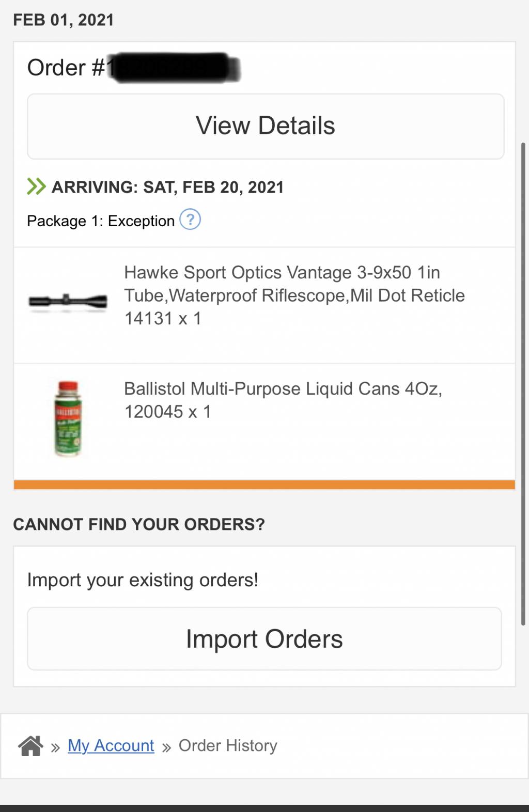This screenshot has width=529, height=812.
Task: Click the orange order progress bar
Action: [264, 485]
